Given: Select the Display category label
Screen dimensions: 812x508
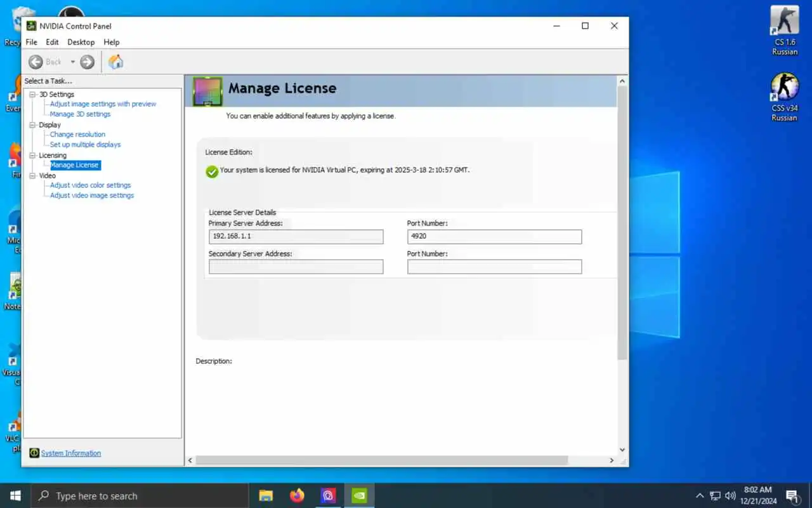Looking at the screenshot, I should click(x=49, y=125).
